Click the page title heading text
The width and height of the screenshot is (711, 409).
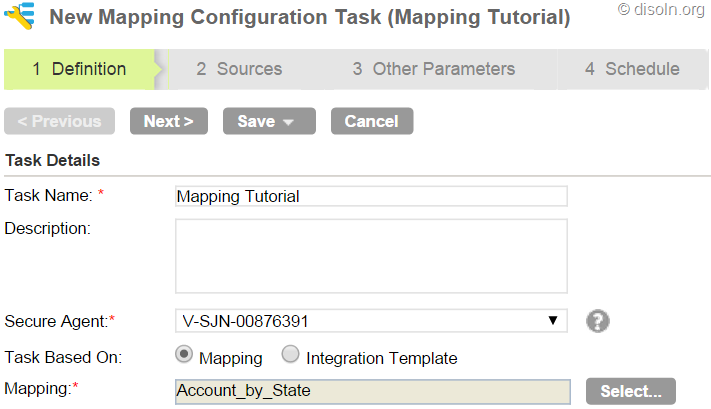coord(310,17)
